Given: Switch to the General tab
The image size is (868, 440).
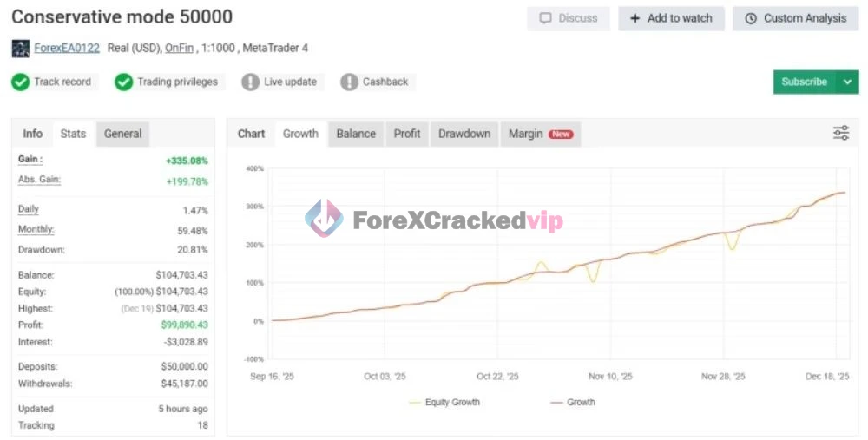Looking at the screenshot, I should (x=122, y=134).
